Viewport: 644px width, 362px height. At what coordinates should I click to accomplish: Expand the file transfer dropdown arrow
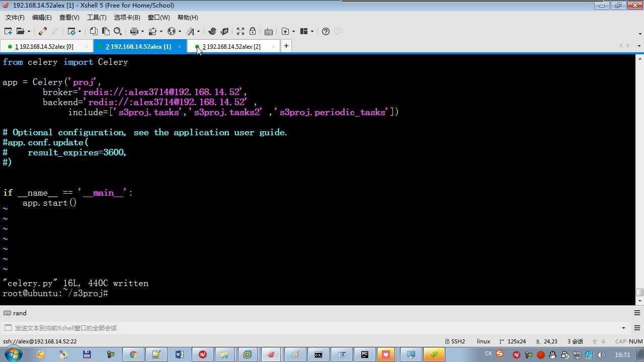pyautogui.click(x=161, y=31)
